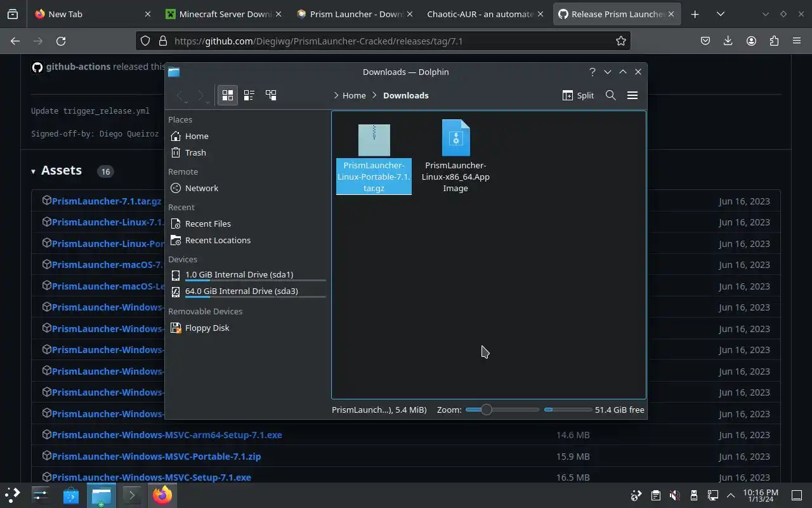Click Show Desktop button in panel

797,495
